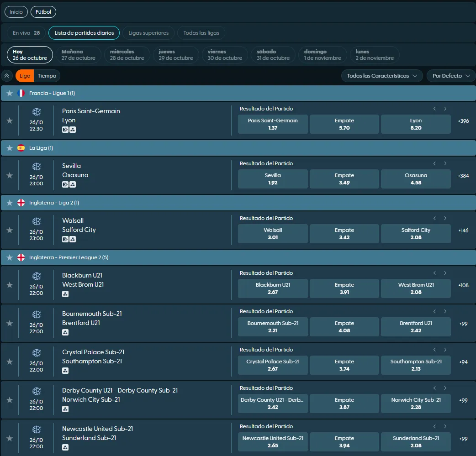Go to the Fútbol breadcrumb

[x=43, y=12]
